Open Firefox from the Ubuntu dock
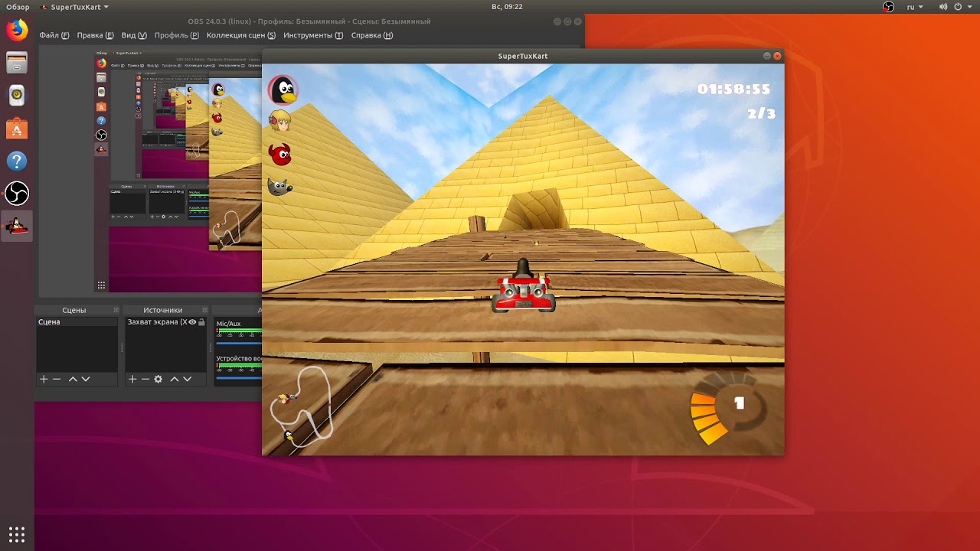The height and width of the screenshot is (551, 980). (x=17, y=31)
